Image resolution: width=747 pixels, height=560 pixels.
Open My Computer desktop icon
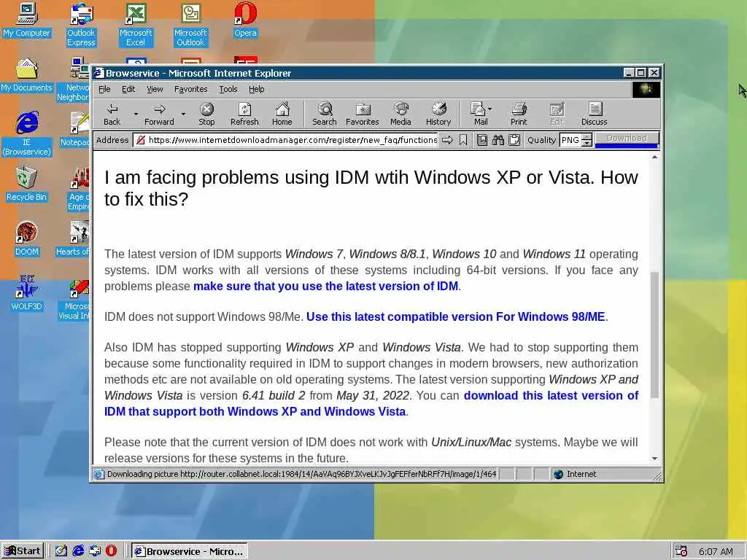[x=26, y=20]
